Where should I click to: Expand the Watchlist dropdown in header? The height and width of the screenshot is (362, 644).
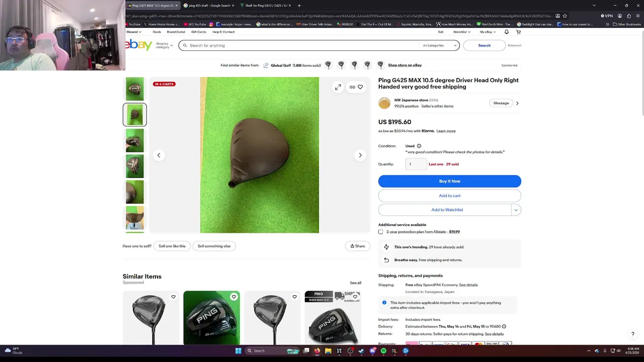(462, 32)
